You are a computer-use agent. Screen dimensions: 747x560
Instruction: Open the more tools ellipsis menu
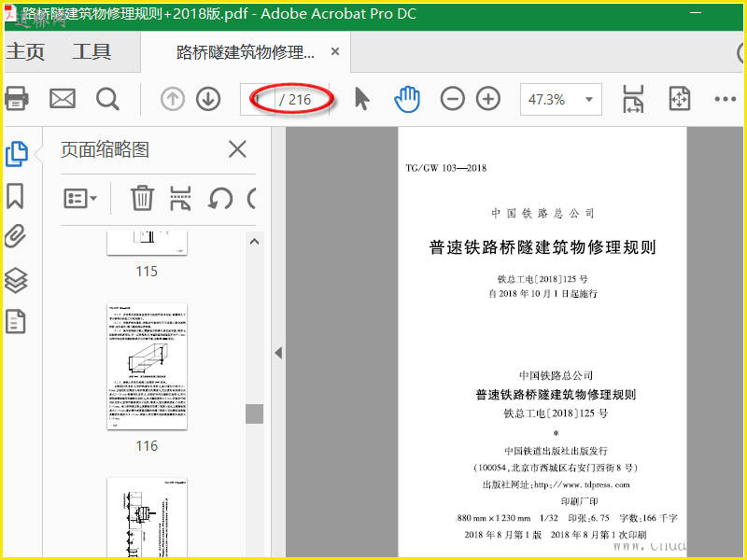[726, 99]
